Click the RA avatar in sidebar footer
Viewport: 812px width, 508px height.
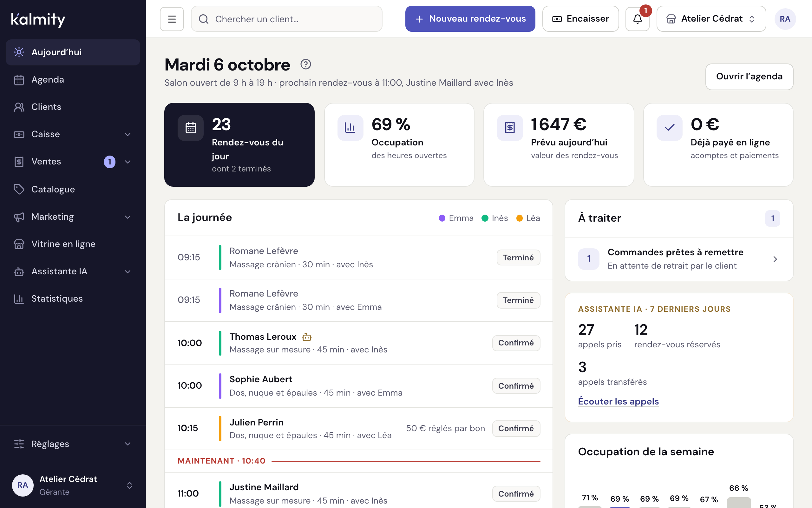tap(23, 485)
